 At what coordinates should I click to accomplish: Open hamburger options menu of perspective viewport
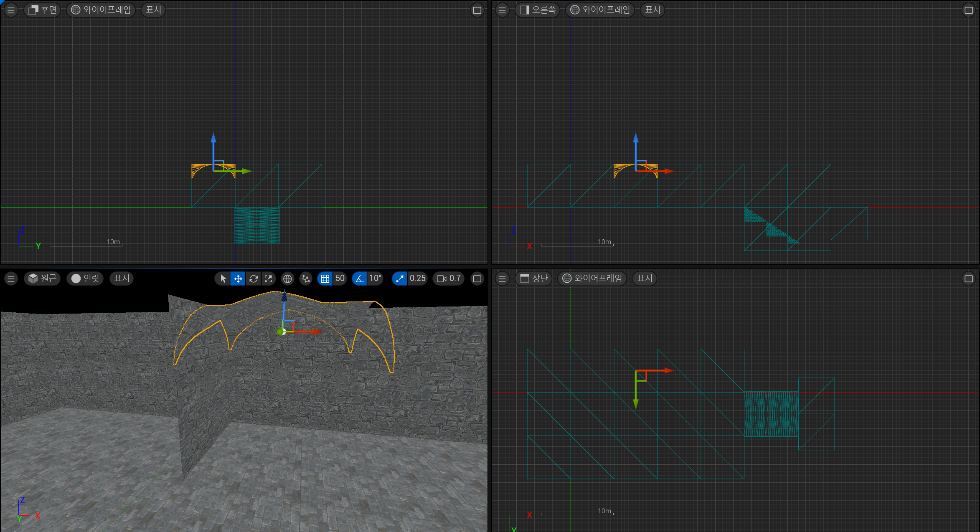coord(11,279)
